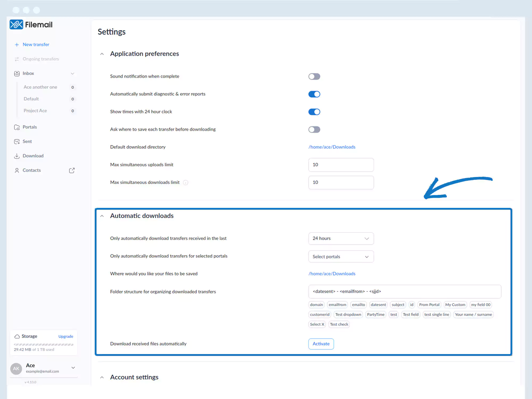Viewport: 532px width, 399px height.
Task: Collapse the Application preferences section
Action: click(x=102, y=54)
